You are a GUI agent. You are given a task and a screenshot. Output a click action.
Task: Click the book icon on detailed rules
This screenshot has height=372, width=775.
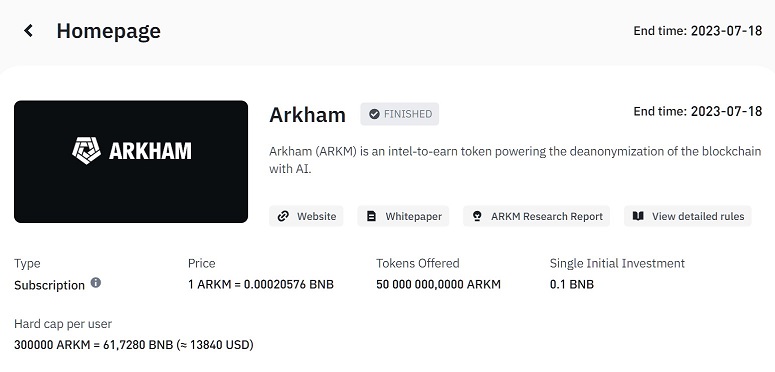click(638, 216)
